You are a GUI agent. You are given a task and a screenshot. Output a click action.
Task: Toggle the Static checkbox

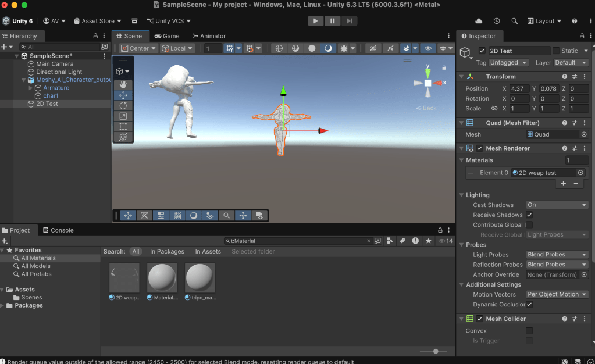pyautogui.click(x=556, y=51)
